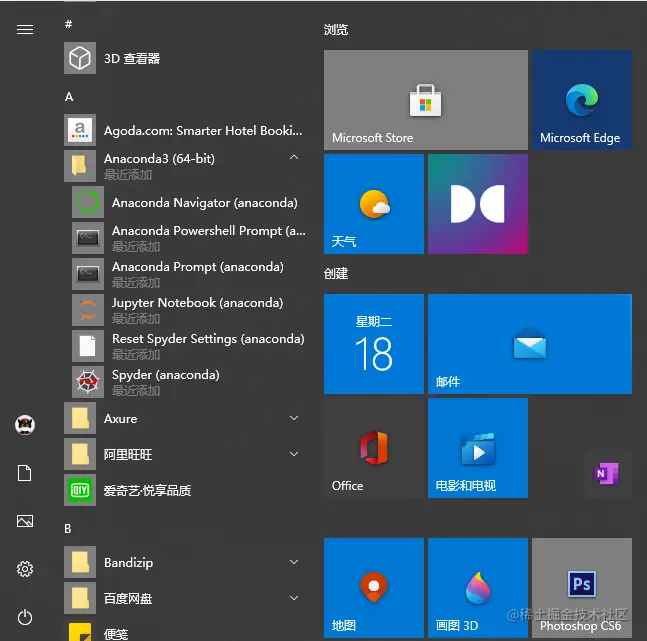Open the Pictures sidebar icon
The image size is (647, 641).
coord(25,521)
